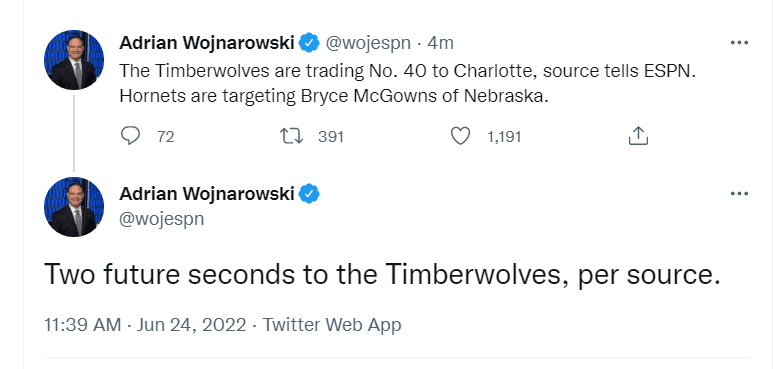Click the @wojespn handle in first tweet

pos(367,44)
